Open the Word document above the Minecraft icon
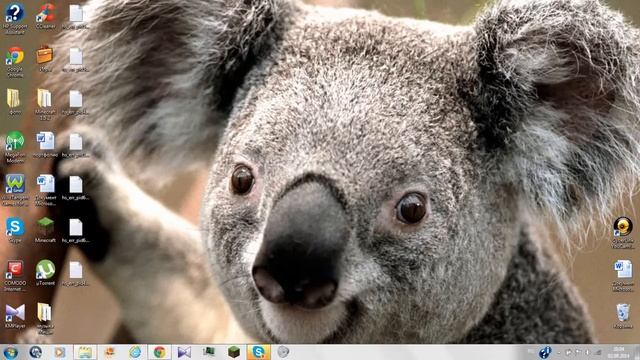Viewport: 640px width, 360px height. [45, 190]
